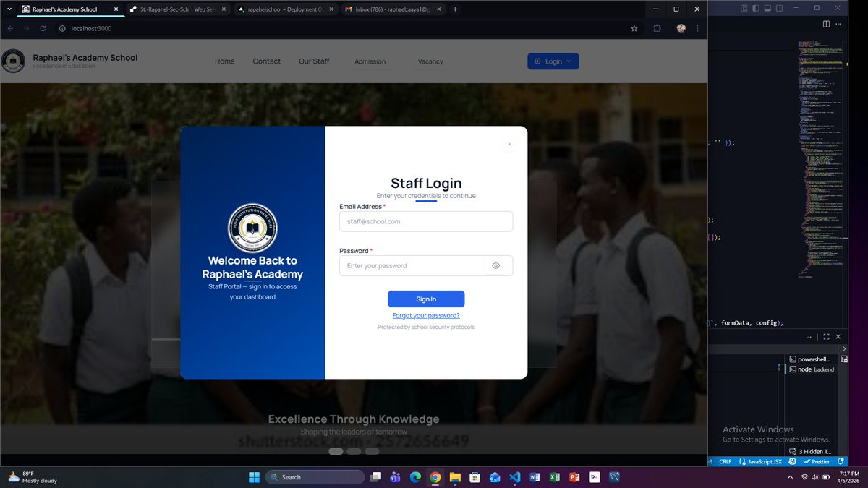Close the Raphael's Academy School browser tab
The width and height of the screenshot is (868, 488).
[116, 9]
